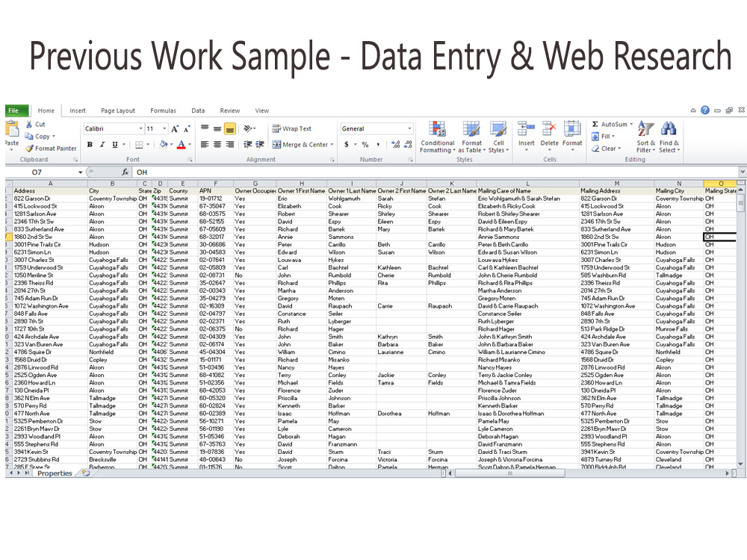Align text left
The height and width of the screenshot is (560, 747).
pos(205,144)
